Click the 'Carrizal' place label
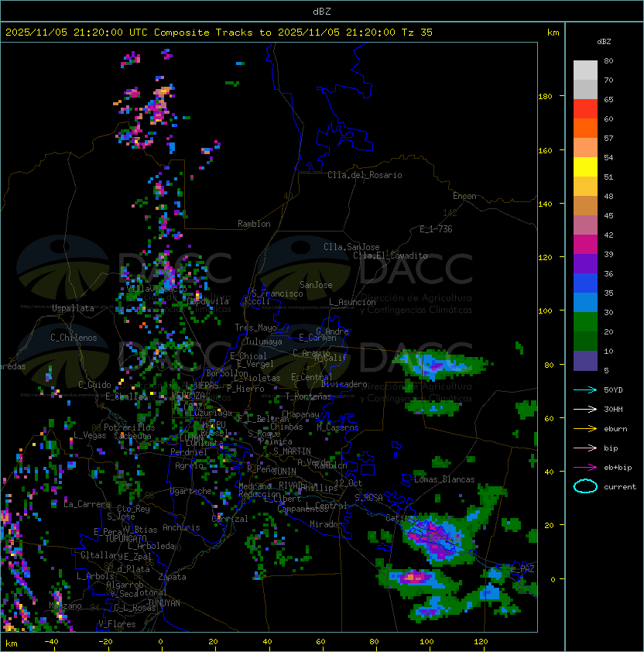The width and height of the screenshot is (644, 652). [x=230, y=519]
